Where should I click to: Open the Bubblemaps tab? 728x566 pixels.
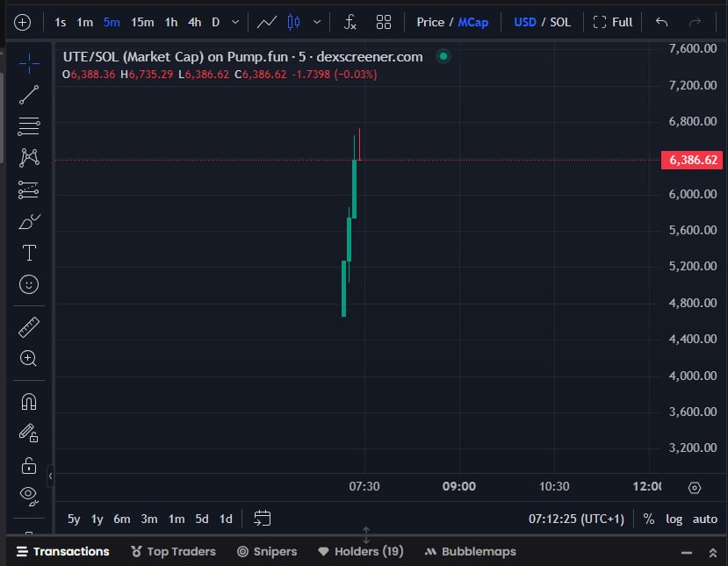(470, 552)
